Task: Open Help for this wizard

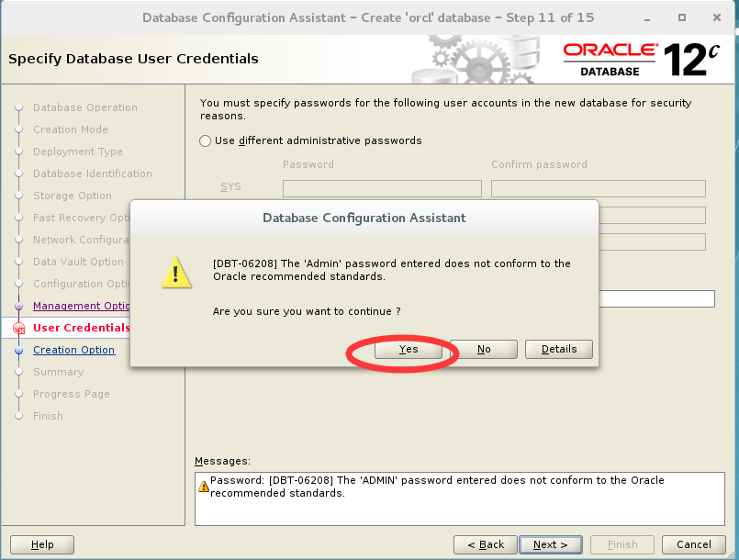Action: pos(42,545)
